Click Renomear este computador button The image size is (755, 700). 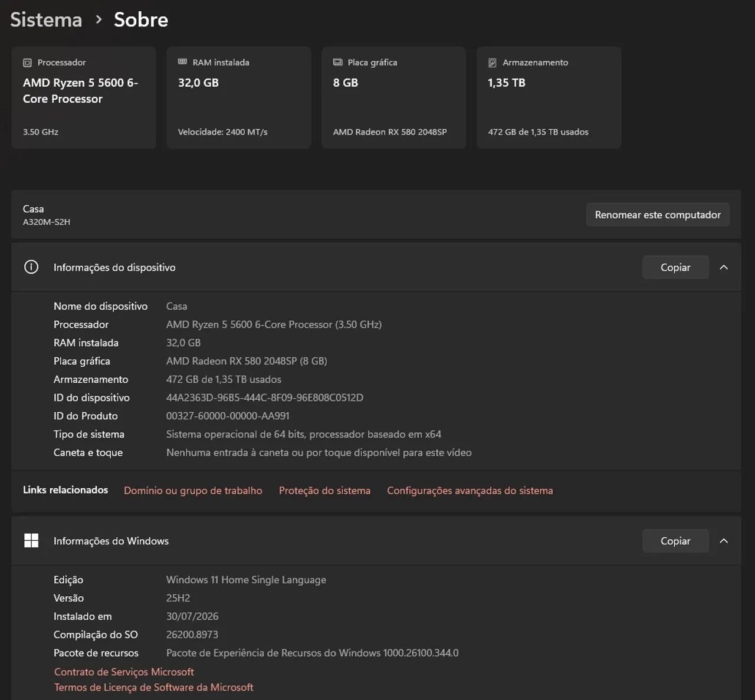click(658, 215)
